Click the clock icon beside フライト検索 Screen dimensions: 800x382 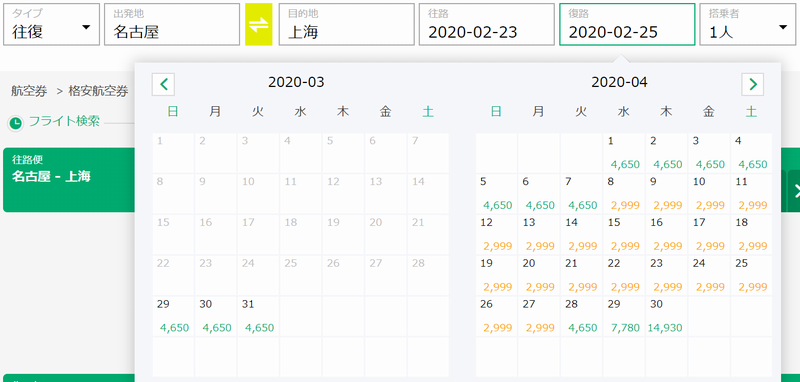pyautogui.click(x=16, y=123)
